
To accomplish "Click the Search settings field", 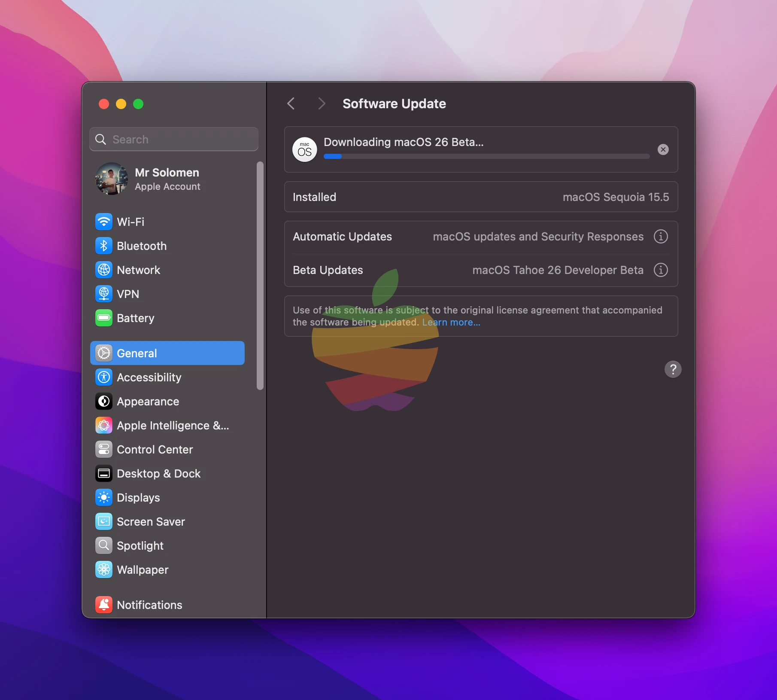I will point(174,139).
